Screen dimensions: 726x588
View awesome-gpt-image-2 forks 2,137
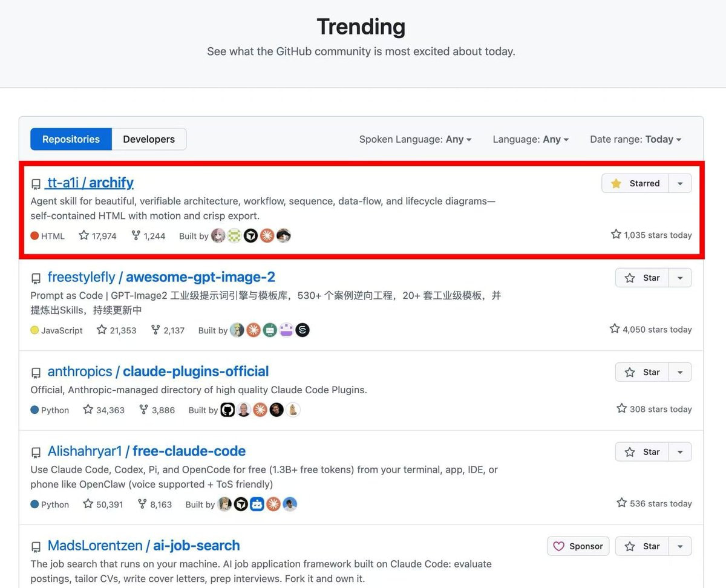168,330
